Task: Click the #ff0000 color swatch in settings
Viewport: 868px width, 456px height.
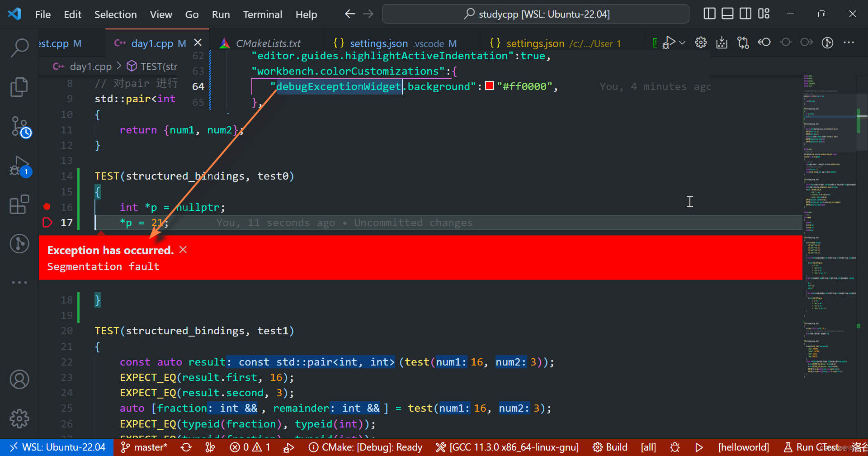Action: 490,86
